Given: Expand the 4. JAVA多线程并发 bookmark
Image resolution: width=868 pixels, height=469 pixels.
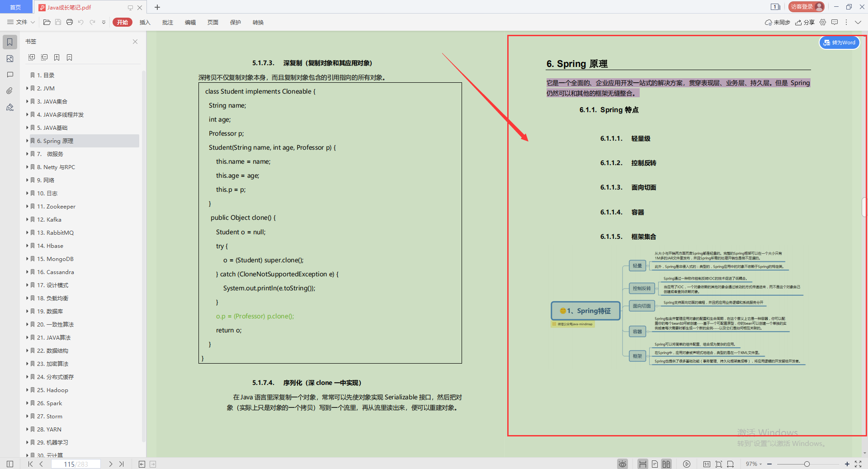Looking at the screenshot, I should (x=27, y=114).
